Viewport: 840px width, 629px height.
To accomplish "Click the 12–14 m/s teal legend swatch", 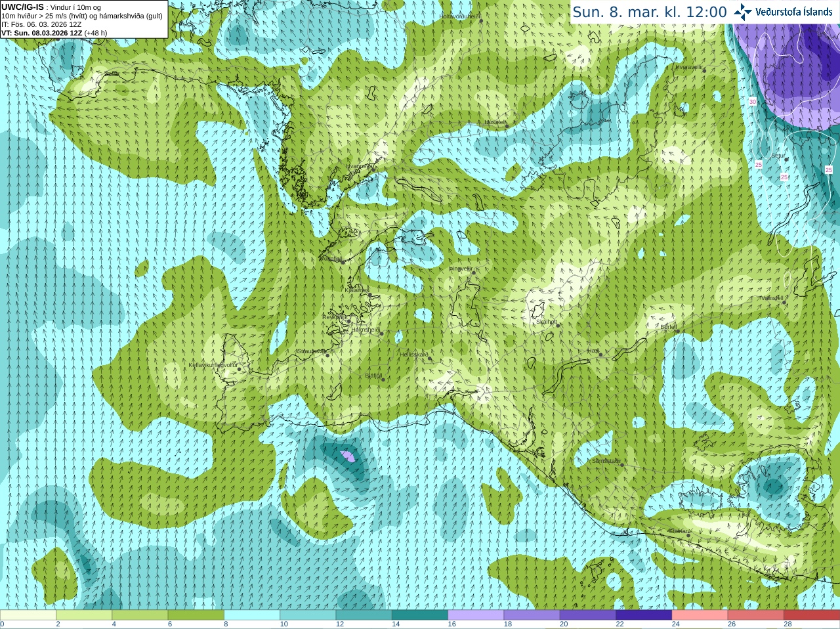I will (x=364, y=615).
